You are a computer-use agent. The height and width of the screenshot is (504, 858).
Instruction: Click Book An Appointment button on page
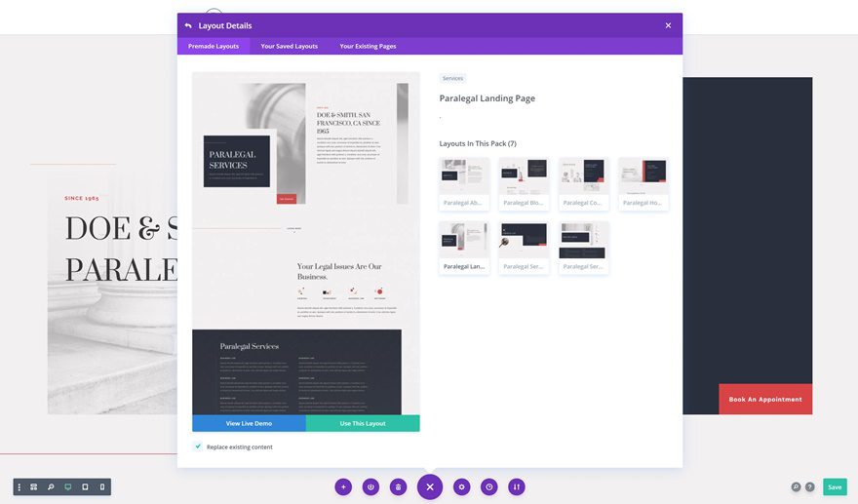765,399
